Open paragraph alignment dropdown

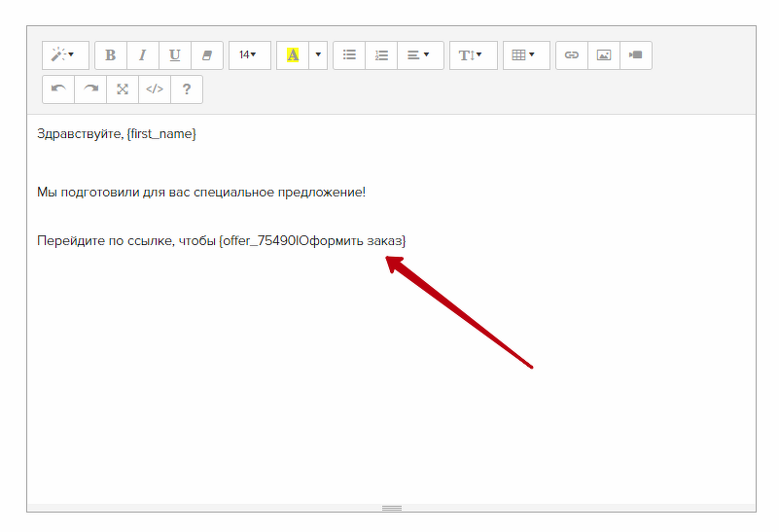(x=419, y=55)
